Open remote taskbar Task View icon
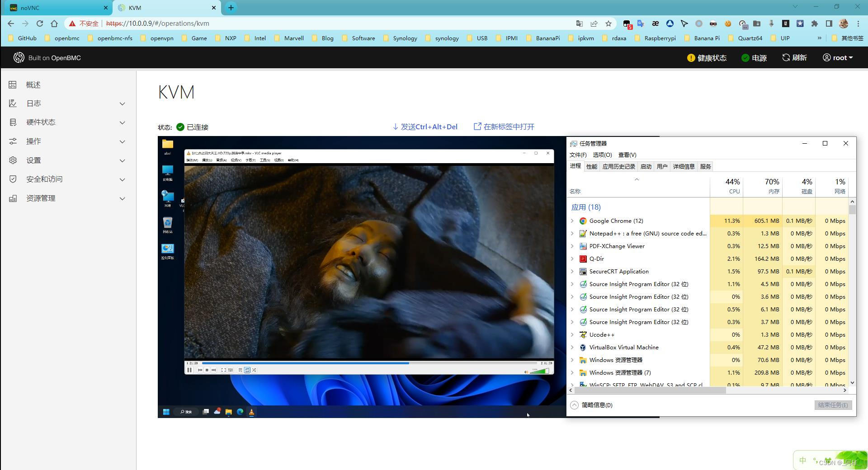Viewport: 868px width, 470px height. click(x=206, y=412)
